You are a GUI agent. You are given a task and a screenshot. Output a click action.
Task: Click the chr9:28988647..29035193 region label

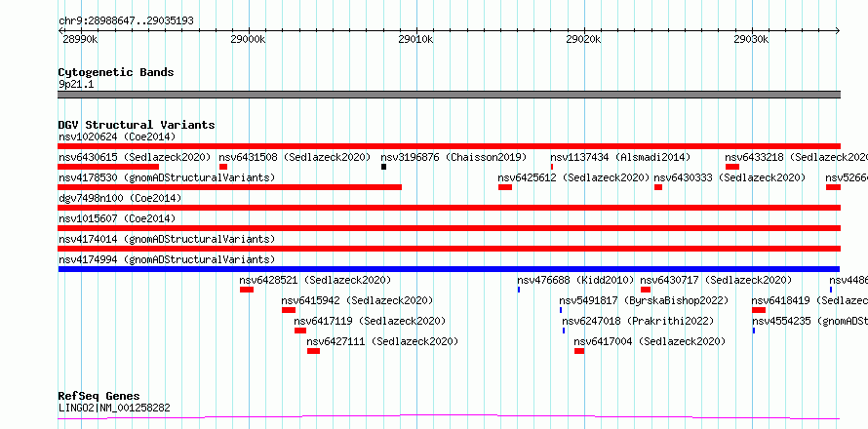(x=126, y=21)
